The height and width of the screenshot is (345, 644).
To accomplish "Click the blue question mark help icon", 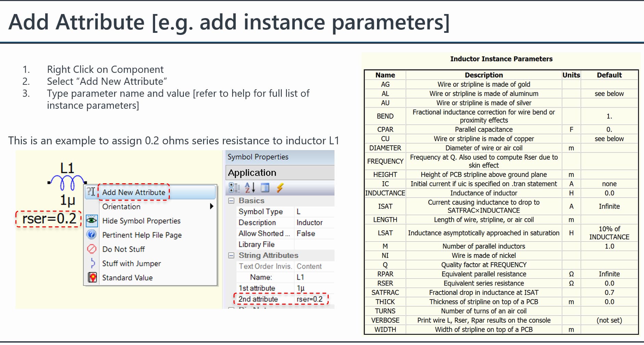I will coord(91,235).
